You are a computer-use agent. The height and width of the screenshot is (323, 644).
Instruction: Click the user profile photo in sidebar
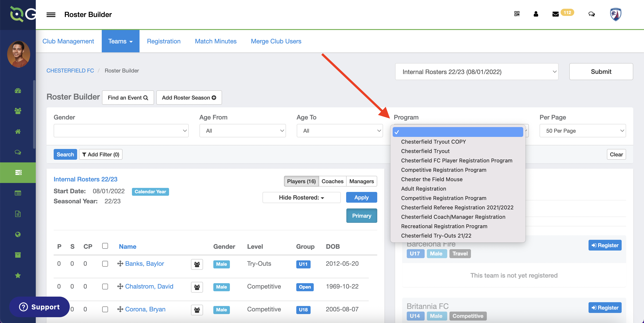pos(19,54)
